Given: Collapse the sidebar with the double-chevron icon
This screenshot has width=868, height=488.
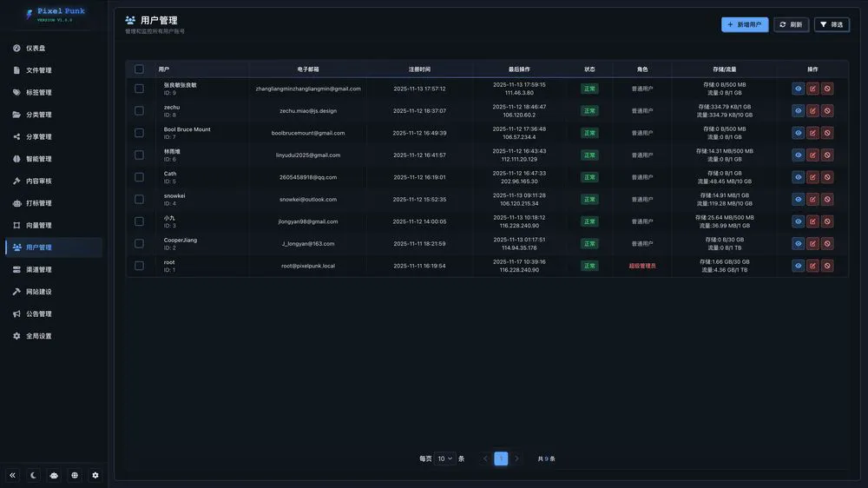Looking at the screenshot, I should click(12, 475).
